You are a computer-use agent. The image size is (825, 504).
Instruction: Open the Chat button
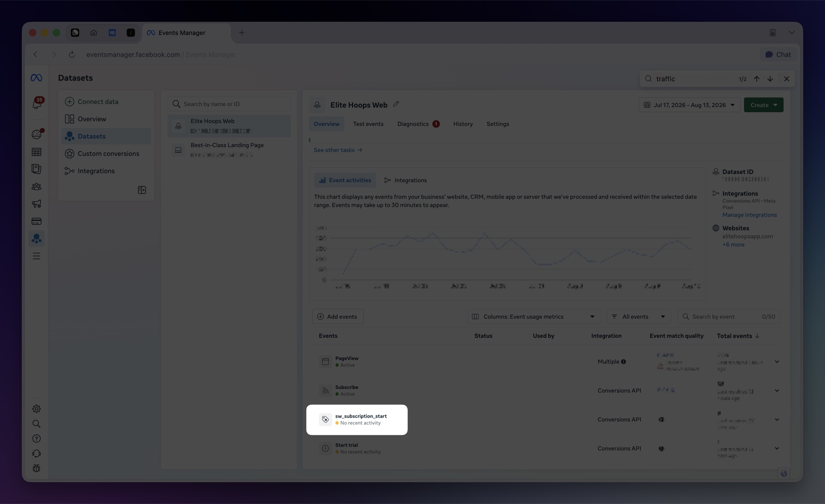coord(778,54)
